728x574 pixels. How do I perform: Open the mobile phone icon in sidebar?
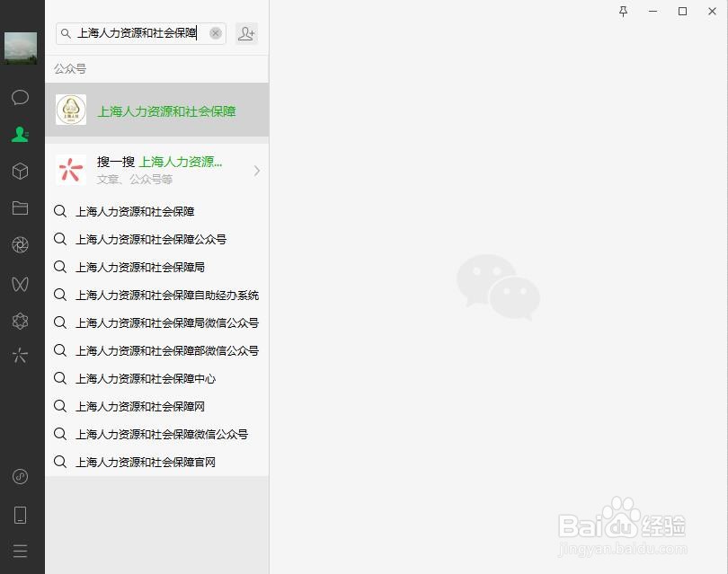pyautogui.click(x=20, y=515)
